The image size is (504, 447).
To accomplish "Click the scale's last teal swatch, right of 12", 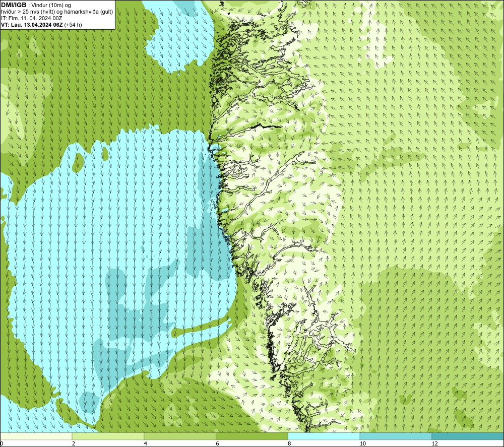I will coord(468,436).
